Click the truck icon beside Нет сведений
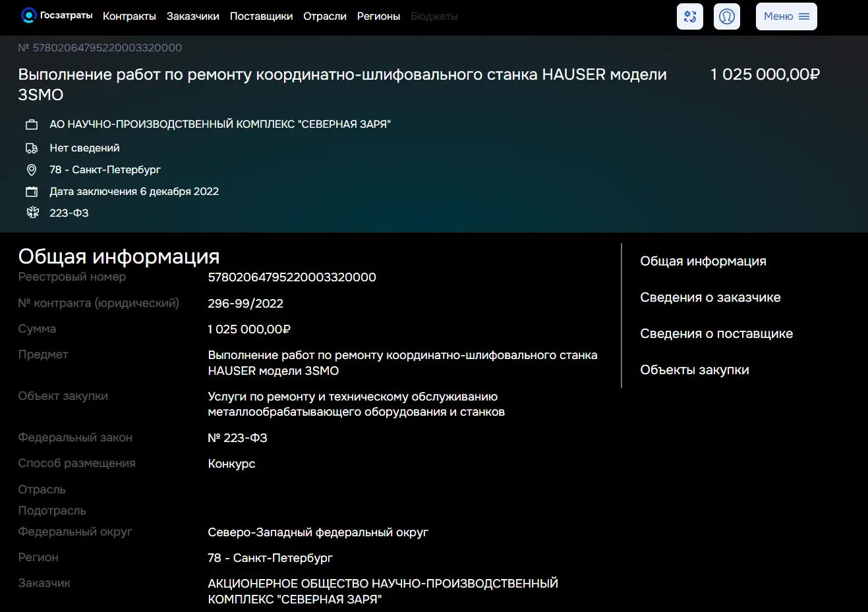The width and height of the screenshot is (868, 612). (x=32, y=148)
